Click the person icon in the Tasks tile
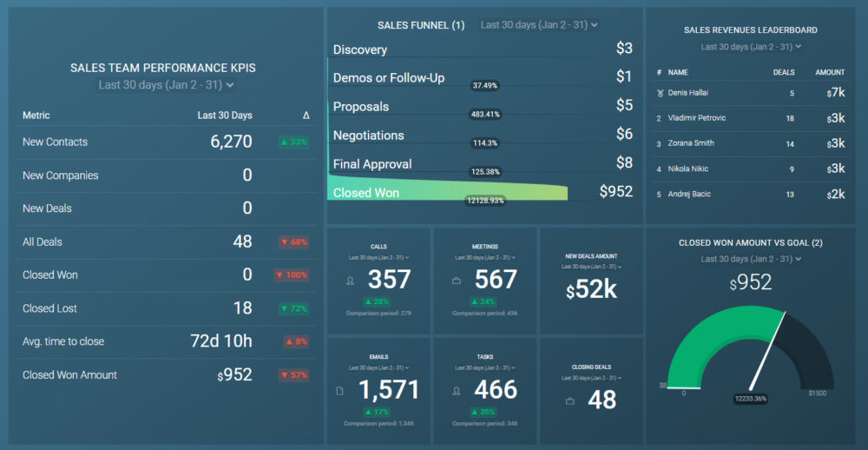 [457, 392]
